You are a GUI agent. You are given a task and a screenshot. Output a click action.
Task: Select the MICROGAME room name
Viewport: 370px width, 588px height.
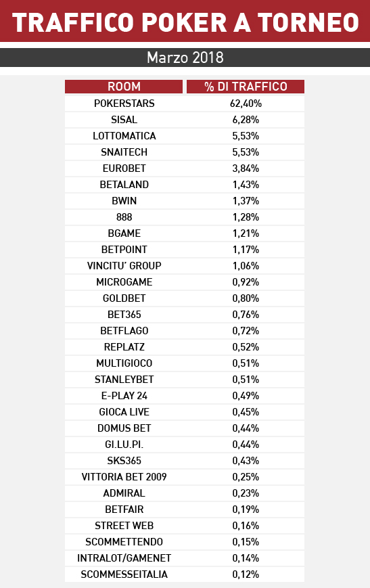click(124, 282)
